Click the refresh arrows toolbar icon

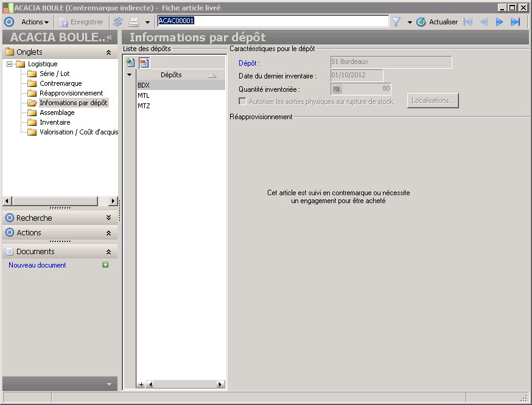point(118,22)
